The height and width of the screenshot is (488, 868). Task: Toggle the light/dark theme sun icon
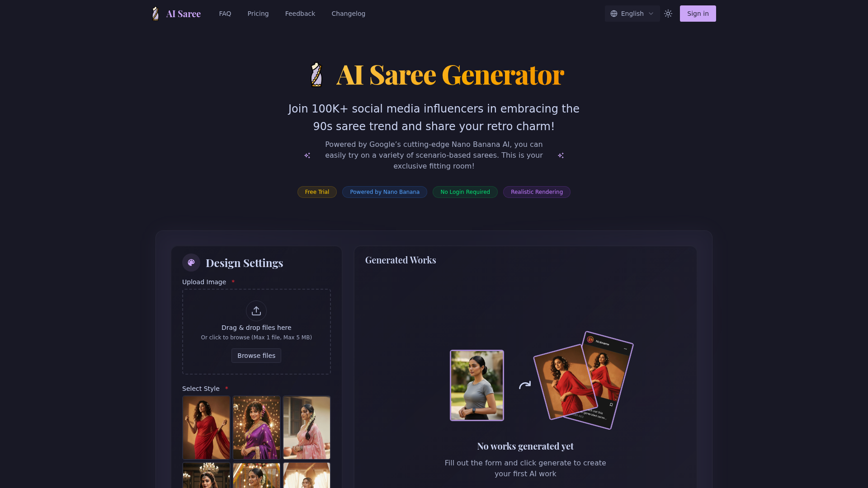[x=668, y=14]
